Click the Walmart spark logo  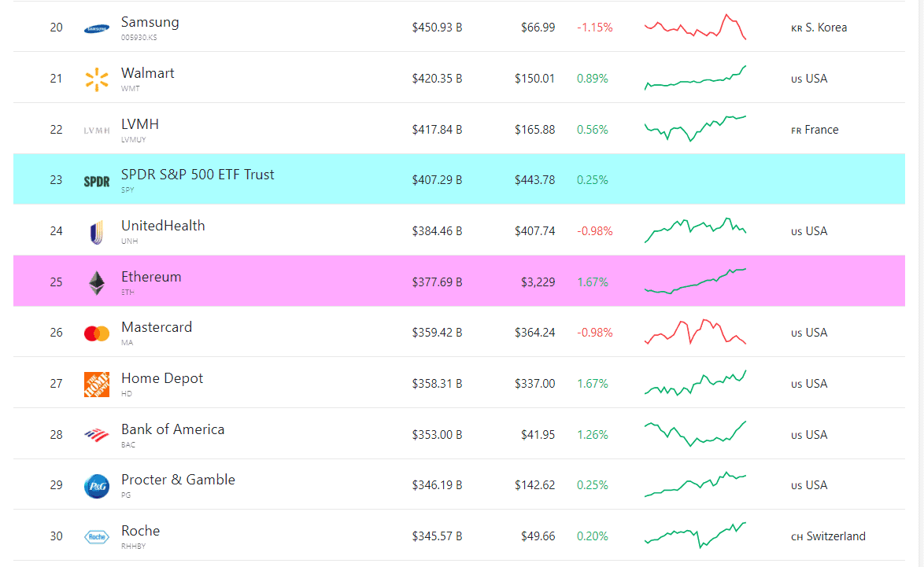pos(97,79)
